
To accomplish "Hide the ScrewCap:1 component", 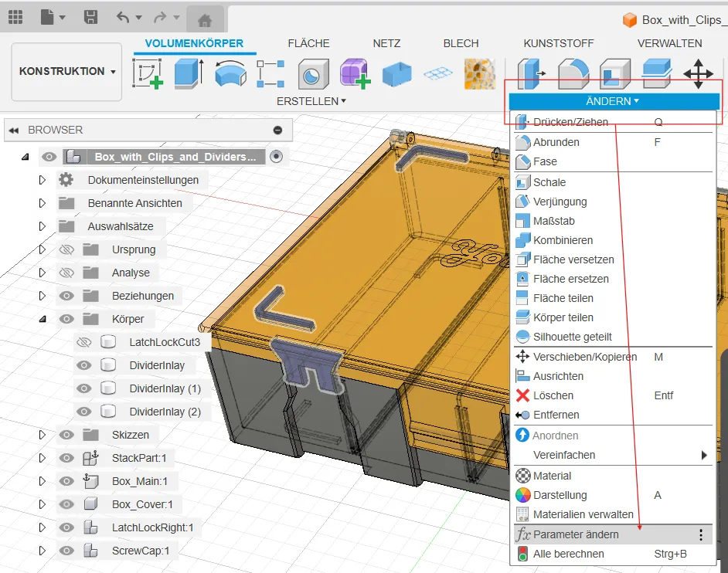I will [66, 551].
